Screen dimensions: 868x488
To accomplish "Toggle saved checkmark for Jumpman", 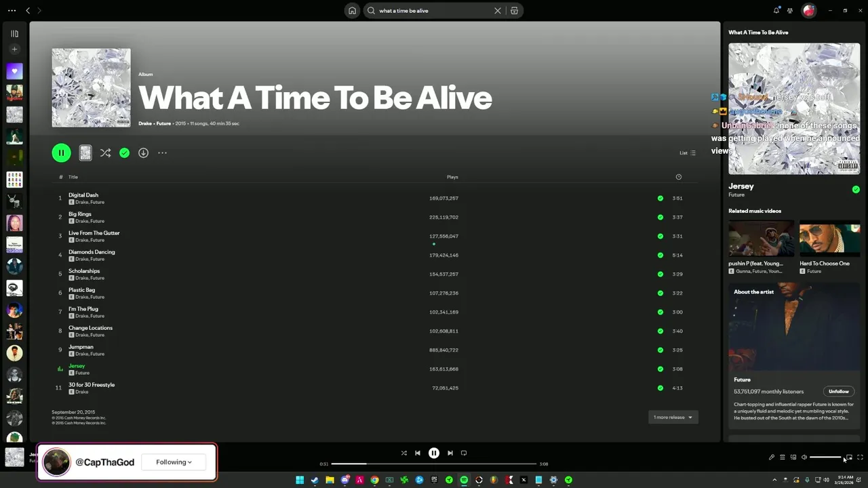I will click(660, 350).
